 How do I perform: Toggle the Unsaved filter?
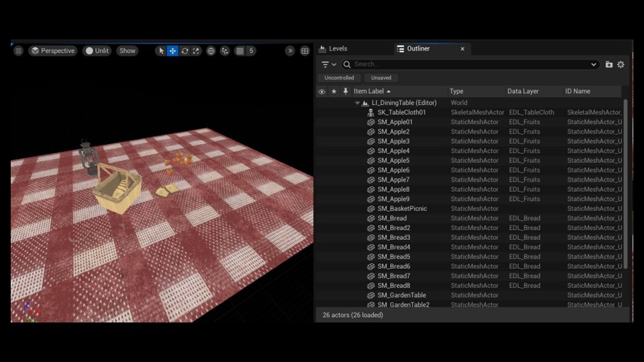[381, 78]
